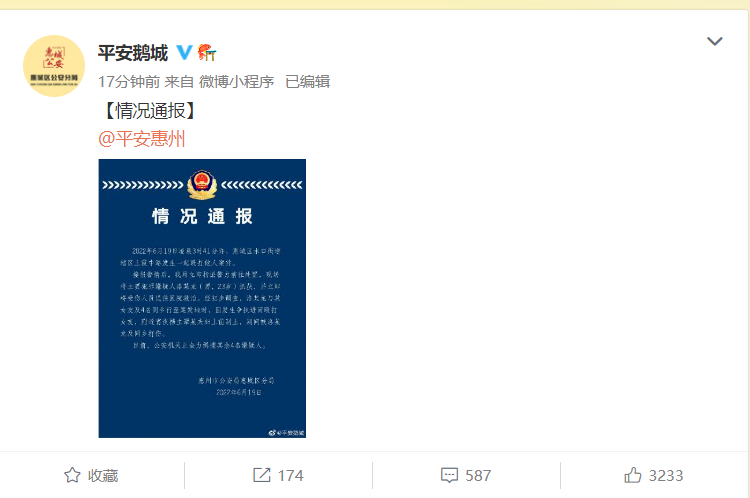The image size is (750, 498).
Task: Click the police emblem in the notice image
Action: tap(202, 185)
